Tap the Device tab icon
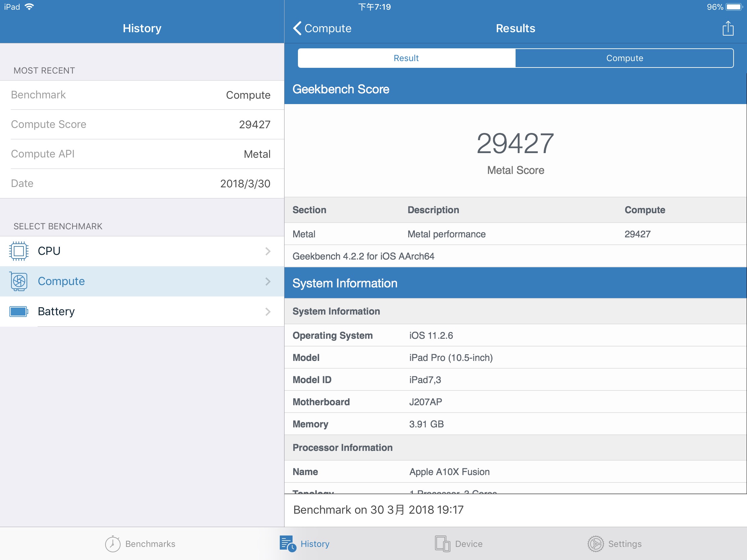The height and width of the screenshot is (560, 747). point(442,544)
